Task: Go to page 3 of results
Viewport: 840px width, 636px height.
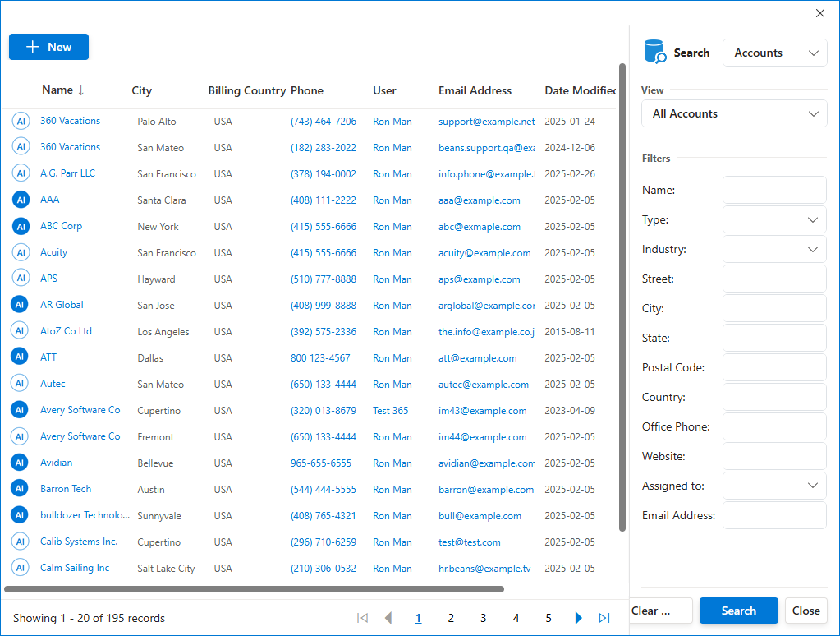Action: (x=483, y=618)
